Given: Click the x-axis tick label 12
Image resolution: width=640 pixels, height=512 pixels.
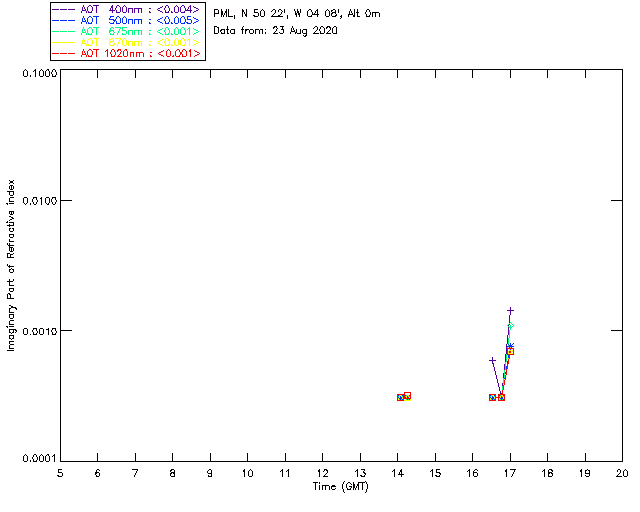Looking at the screenshot, I should click(x=322, y=473).
